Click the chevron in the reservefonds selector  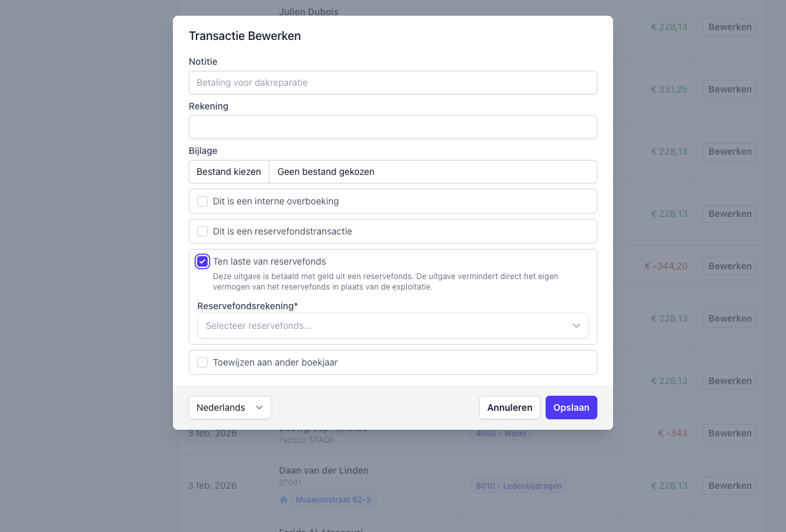(576, 326)
